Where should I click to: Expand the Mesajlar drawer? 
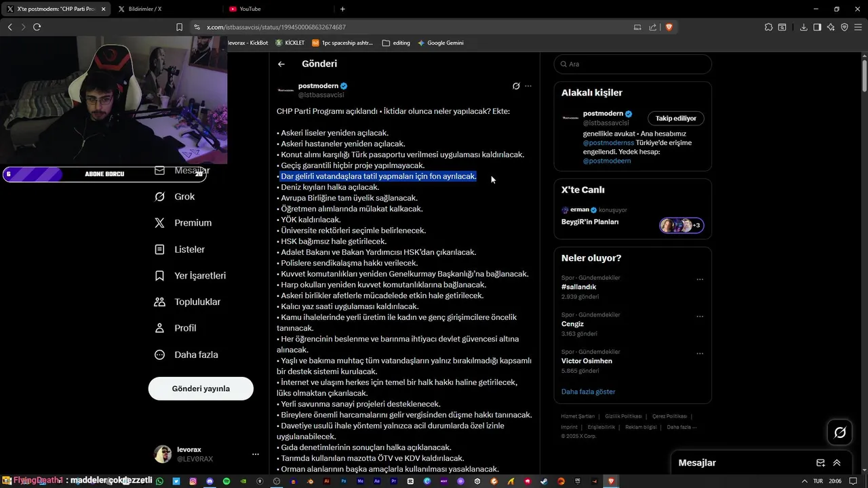click(837, 463)
